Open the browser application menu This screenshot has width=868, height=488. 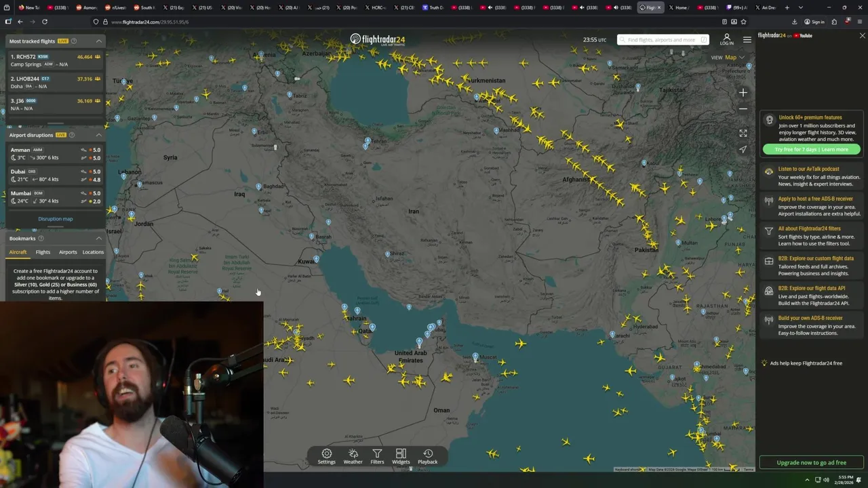click(x=860, y=22)
